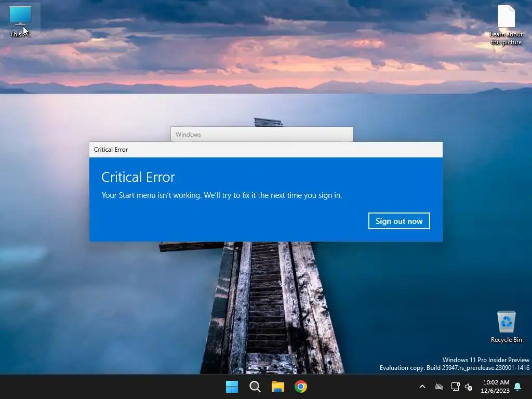
Task: Open the clock showing 10:02 AM
Action: point(495,387)
